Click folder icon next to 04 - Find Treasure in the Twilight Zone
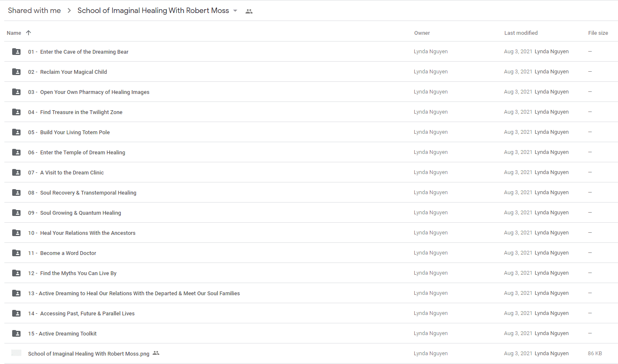 tap(16, 112)
